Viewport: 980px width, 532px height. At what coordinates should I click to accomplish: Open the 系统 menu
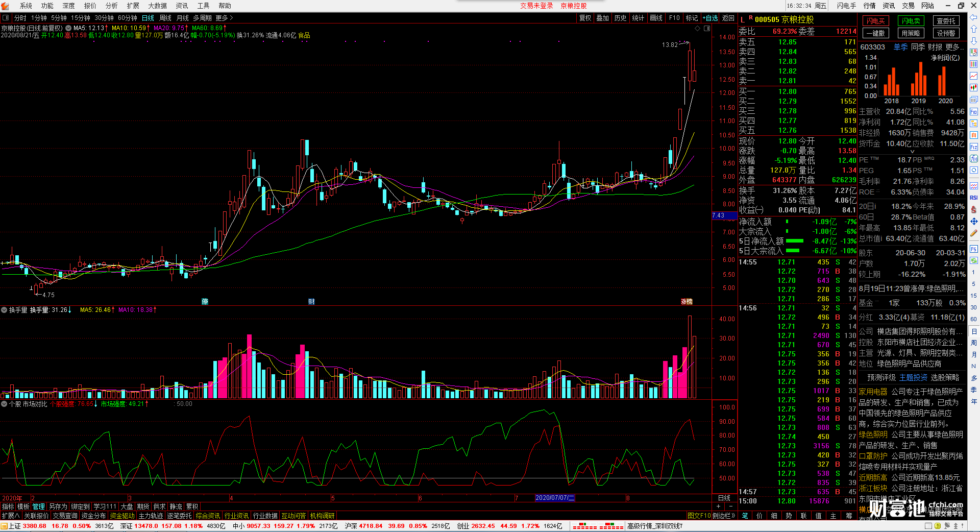(26, 6)
